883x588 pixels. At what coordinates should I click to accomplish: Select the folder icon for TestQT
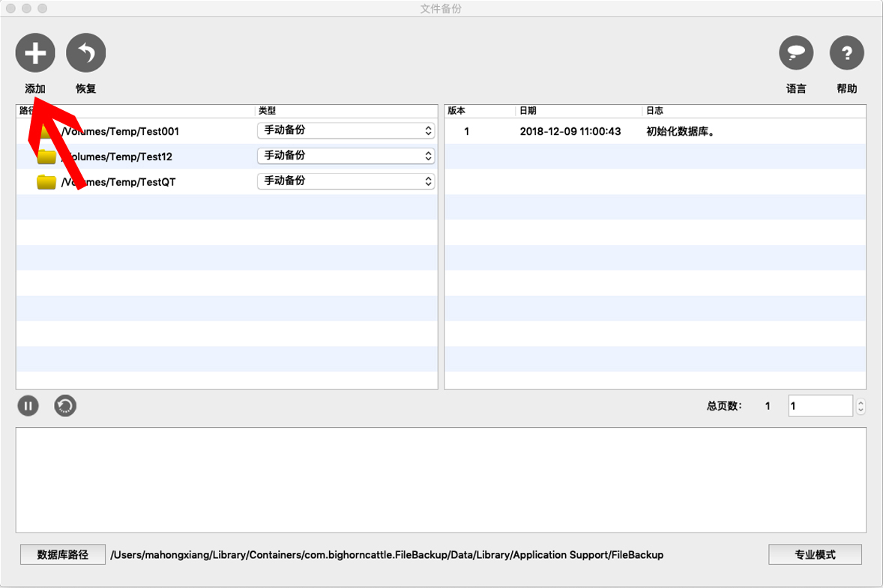click(x=46, y=182)
